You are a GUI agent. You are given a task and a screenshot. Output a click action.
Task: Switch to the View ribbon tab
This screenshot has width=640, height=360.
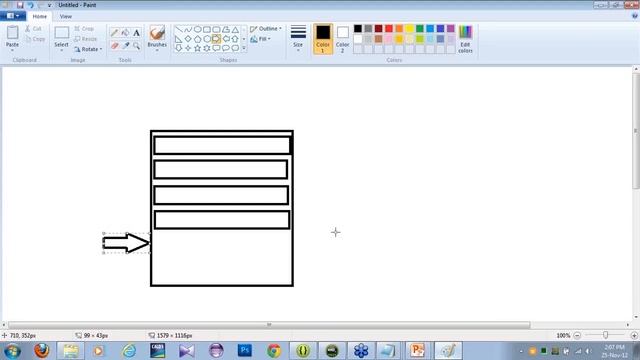(66, 16)
